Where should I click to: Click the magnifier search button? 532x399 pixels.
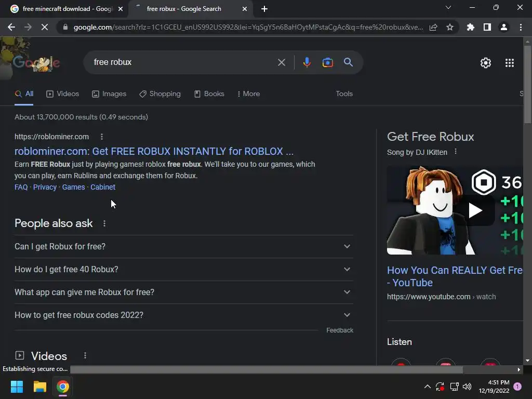(x=349, y=62)
